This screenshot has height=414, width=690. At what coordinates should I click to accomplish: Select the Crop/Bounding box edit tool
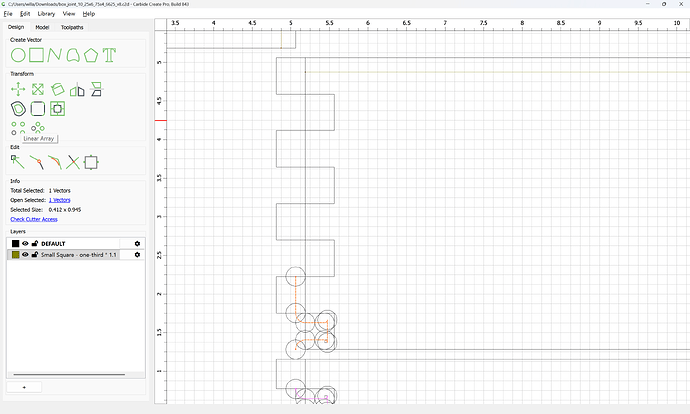(91, 162)
